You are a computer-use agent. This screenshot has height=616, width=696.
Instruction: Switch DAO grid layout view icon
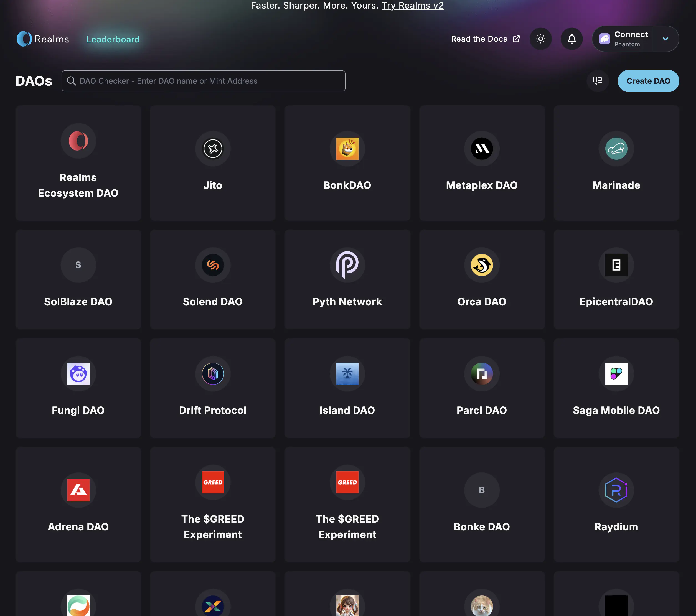(x=598, y=81)
